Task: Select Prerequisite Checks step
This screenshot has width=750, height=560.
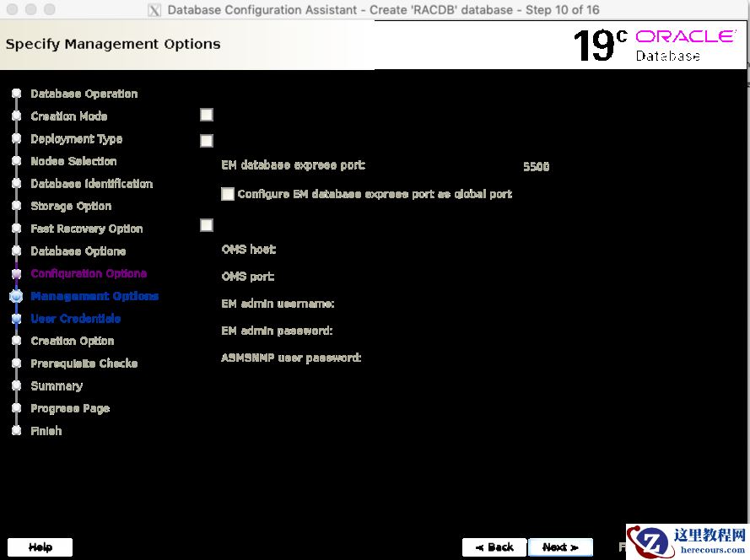Action: point(84,363)
